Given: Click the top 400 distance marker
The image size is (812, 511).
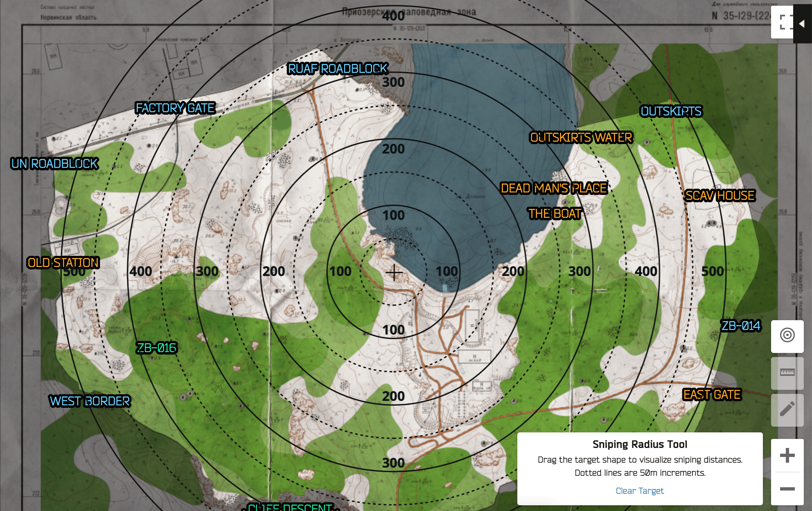Looking at the screenshot, I should click(x=393, y=16).
